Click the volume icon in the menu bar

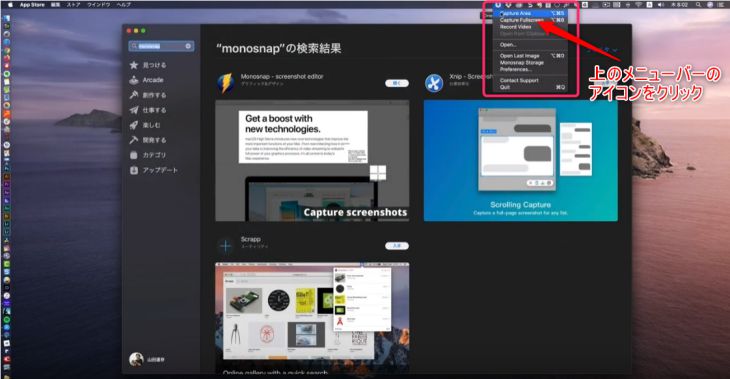[x=661, y=5]
